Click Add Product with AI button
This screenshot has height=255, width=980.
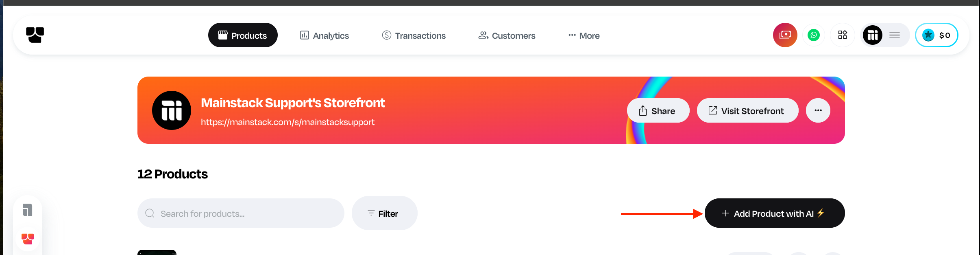click(x=774, y=213)
